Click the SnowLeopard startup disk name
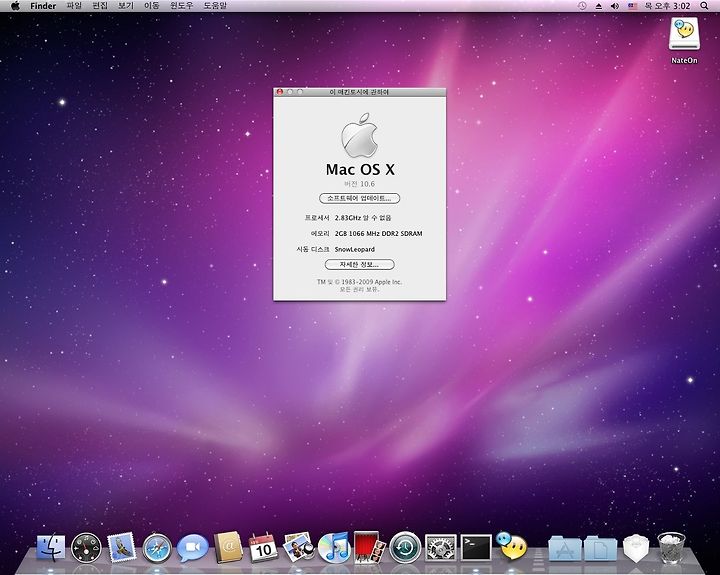 pyautogui.click(x=354, y=249)
